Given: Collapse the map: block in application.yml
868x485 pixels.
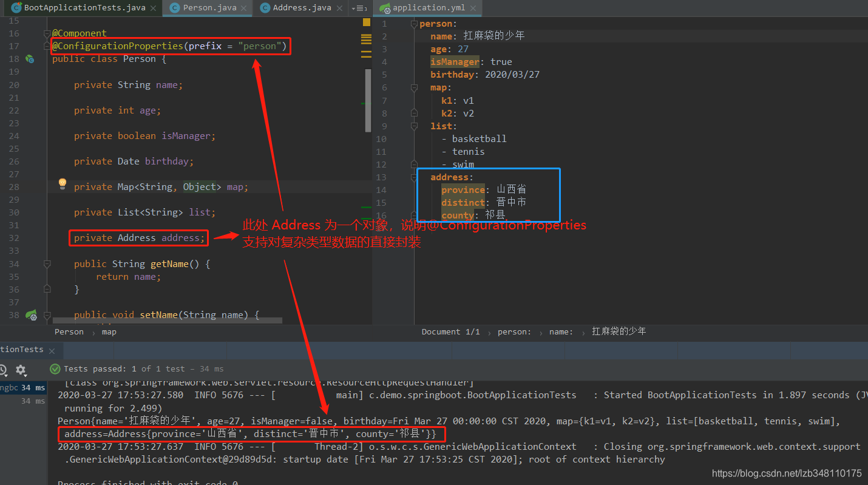Looking at the screenshot, I should click(x=415, y=88).
